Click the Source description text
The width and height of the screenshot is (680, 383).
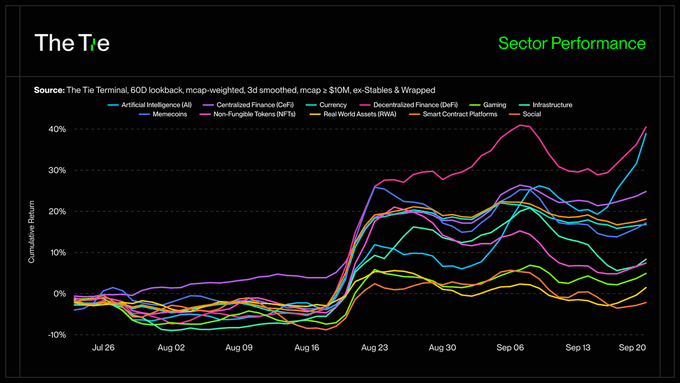[235, 90]
